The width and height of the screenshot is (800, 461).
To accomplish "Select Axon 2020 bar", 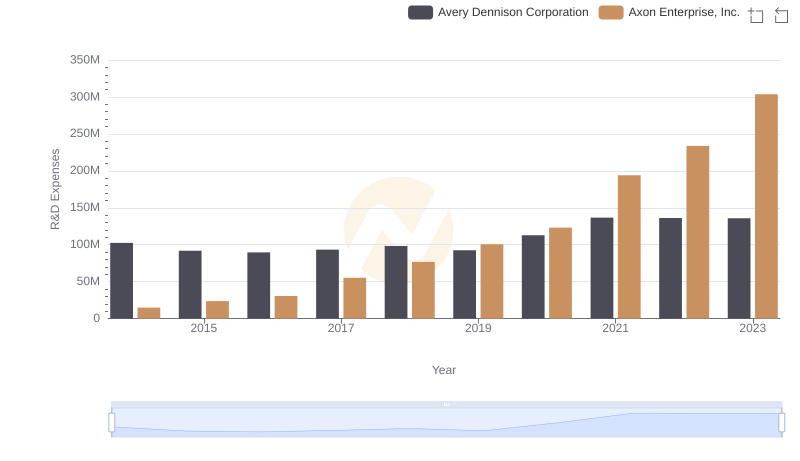I will [560, 273].
